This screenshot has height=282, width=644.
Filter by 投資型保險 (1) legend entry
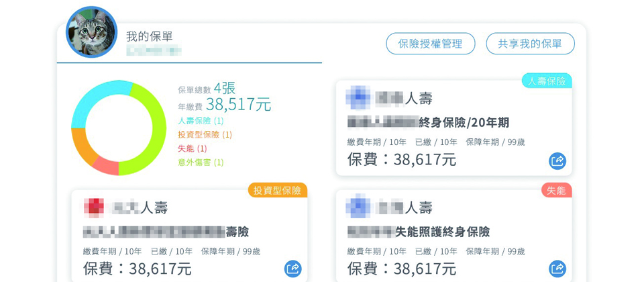[205, 135]
